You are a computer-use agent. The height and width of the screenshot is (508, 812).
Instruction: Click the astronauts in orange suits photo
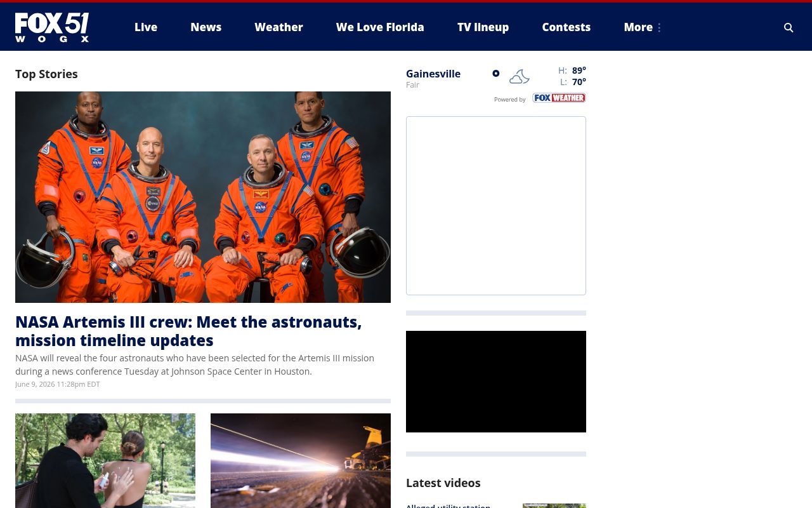pos(203,197)
